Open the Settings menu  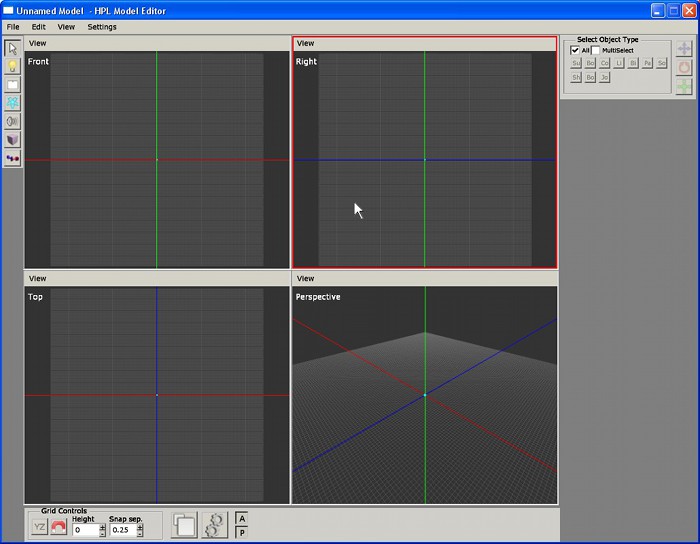pyautogui.click(x=102, y=27)
